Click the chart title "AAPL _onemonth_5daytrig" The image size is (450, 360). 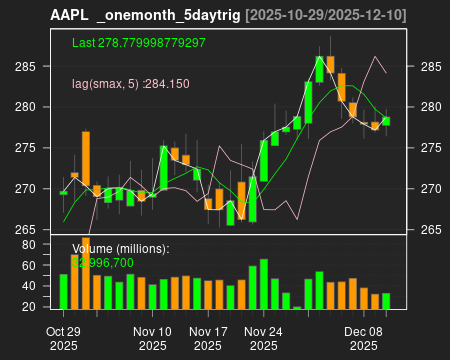(145, 15)
